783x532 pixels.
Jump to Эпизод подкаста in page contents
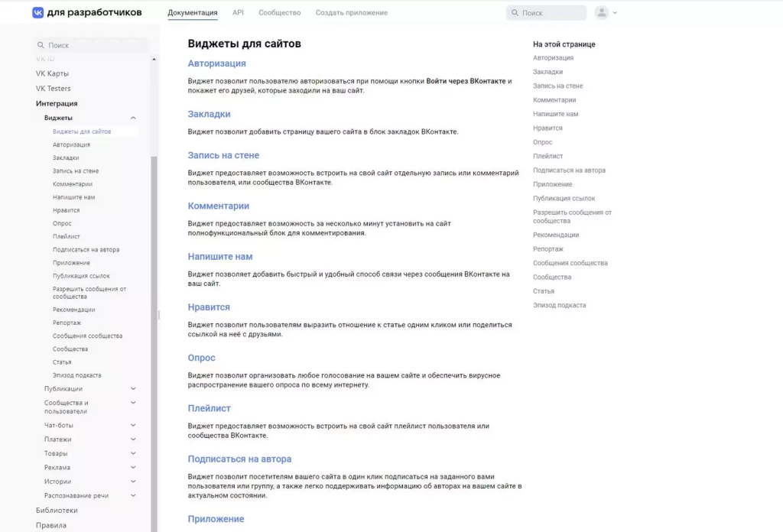tap(560, 305)
